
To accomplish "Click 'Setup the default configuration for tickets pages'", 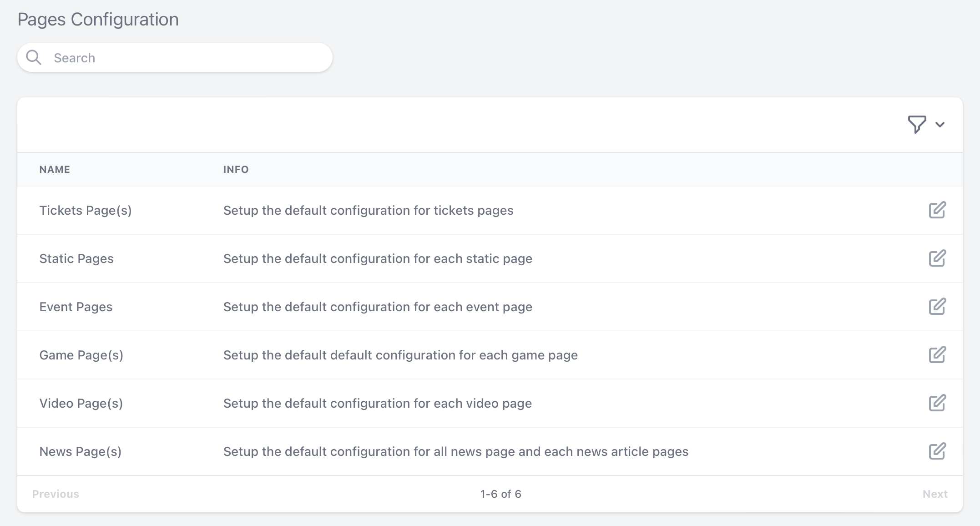I will 368,210.
